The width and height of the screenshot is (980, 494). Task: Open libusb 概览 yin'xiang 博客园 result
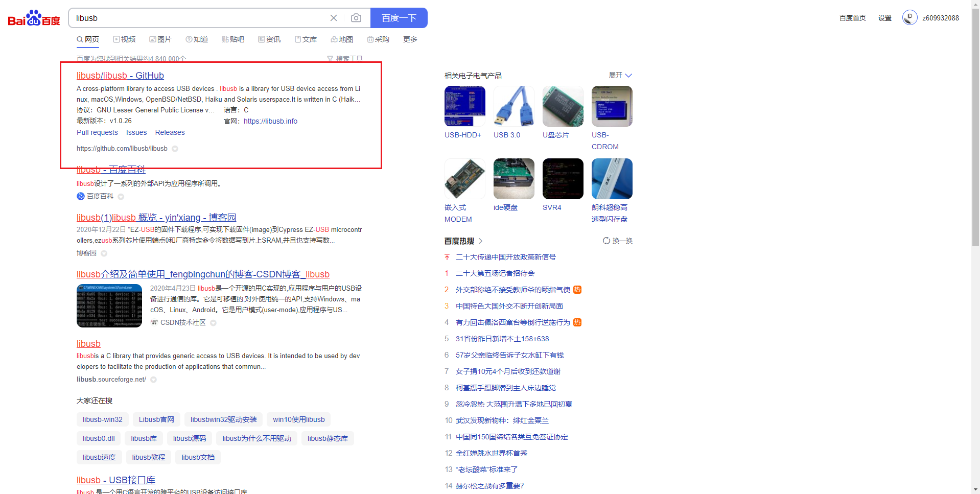tap(156, 218)
